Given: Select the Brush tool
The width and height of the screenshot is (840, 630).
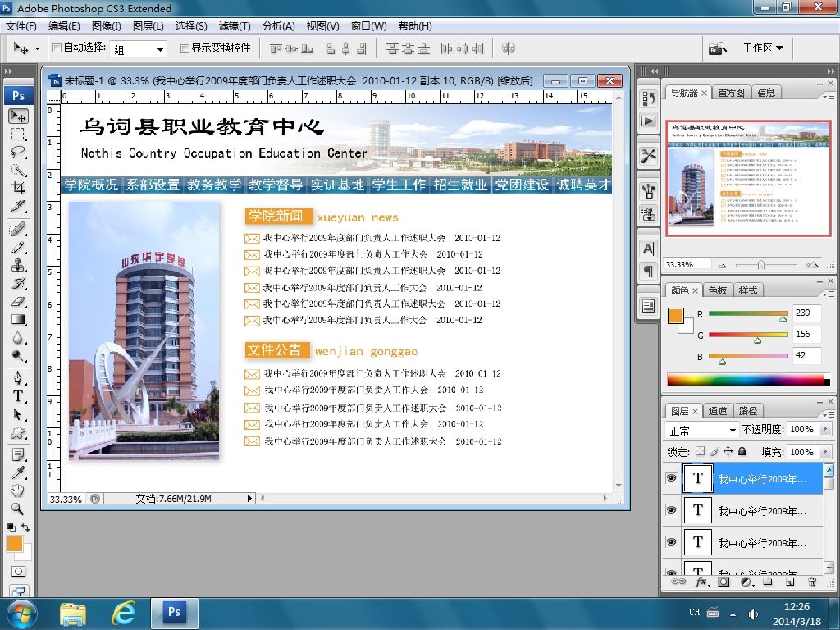Looking at the screenshot, I should [18, 248].
